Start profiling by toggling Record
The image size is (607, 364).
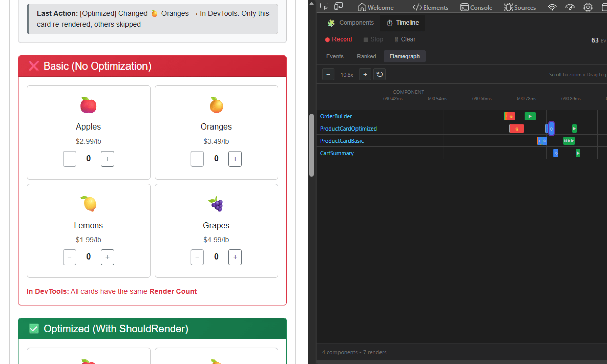click(339, 39)
